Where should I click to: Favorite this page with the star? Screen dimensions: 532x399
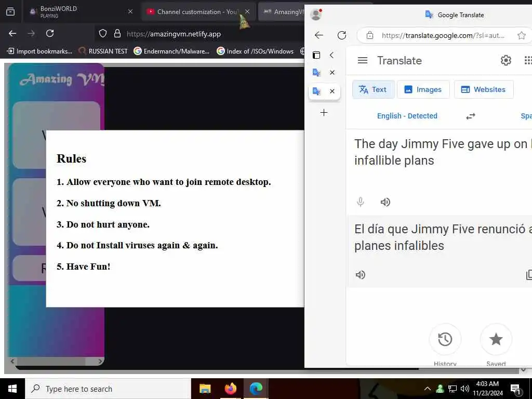pos(522,35)
